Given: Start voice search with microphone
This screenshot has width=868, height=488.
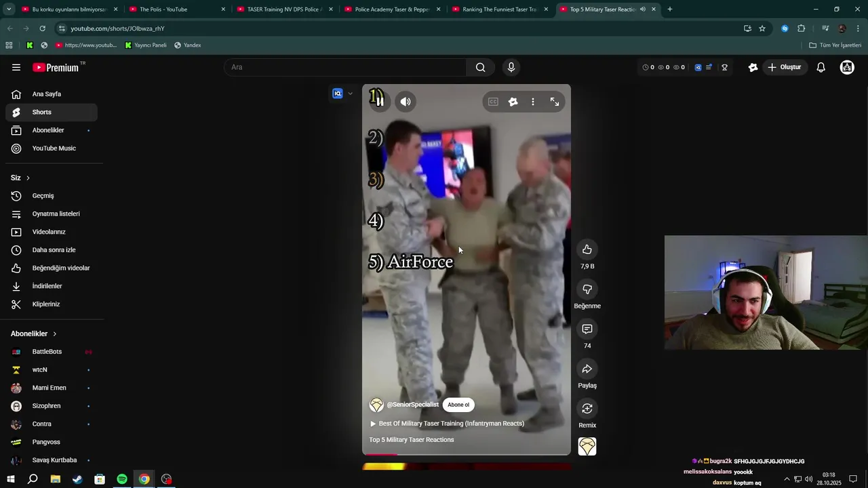Looking at the screenshot, I should [511, 67].
